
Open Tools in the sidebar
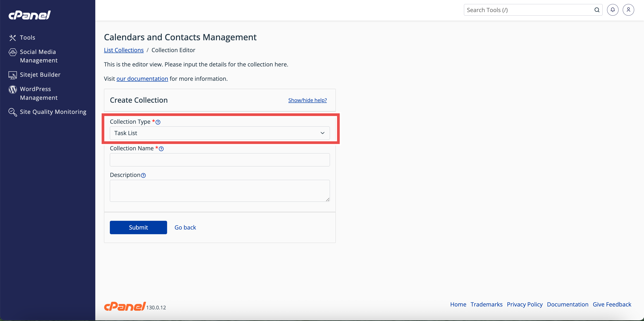click(x=27, y=38)
